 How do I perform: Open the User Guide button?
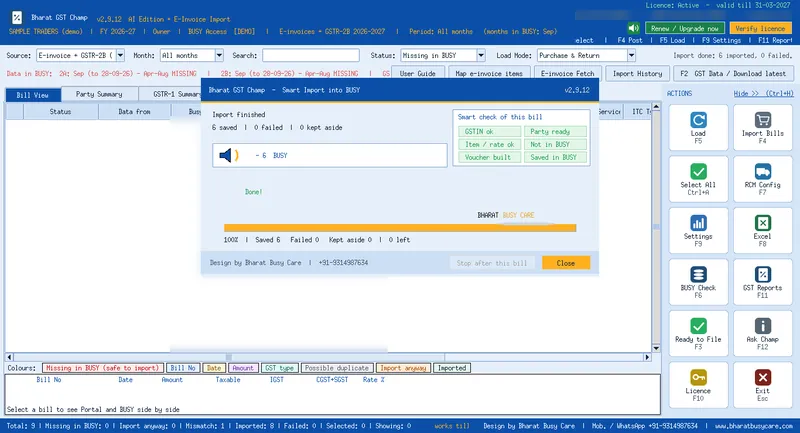coord(417,73)
